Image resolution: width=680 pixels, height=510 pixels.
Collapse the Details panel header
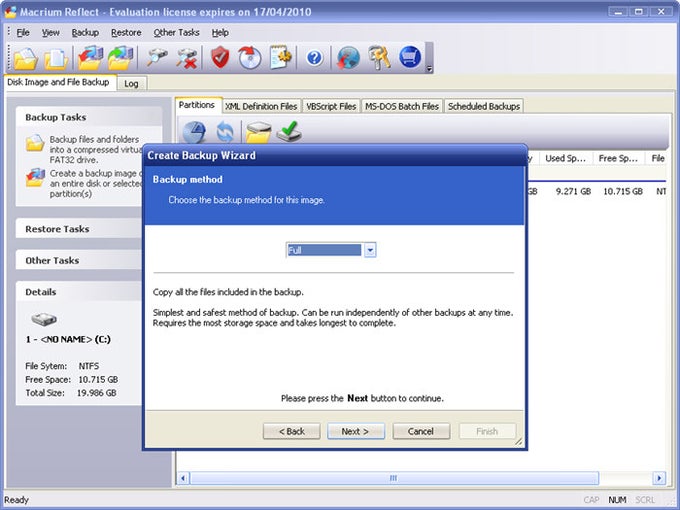[x=79, y=292]
